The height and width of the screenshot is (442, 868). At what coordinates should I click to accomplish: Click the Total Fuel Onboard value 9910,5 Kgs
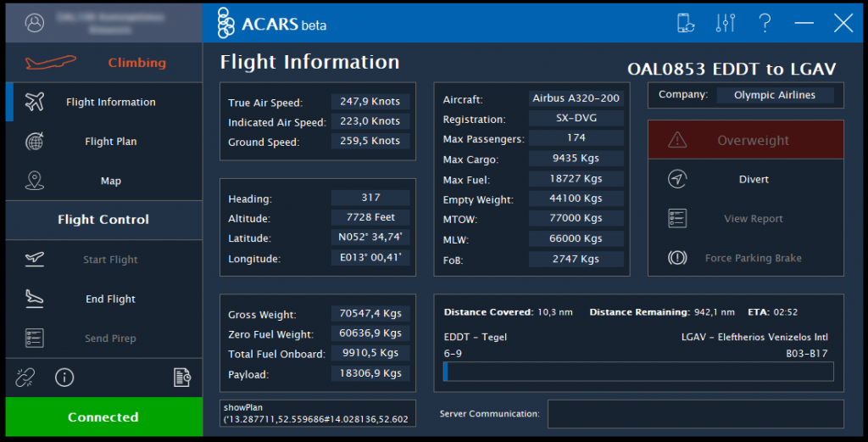point(370,353)
